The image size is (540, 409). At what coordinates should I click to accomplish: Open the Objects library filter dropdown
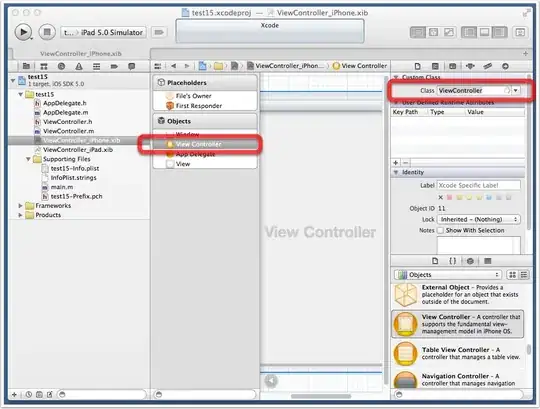pos(447,274)
